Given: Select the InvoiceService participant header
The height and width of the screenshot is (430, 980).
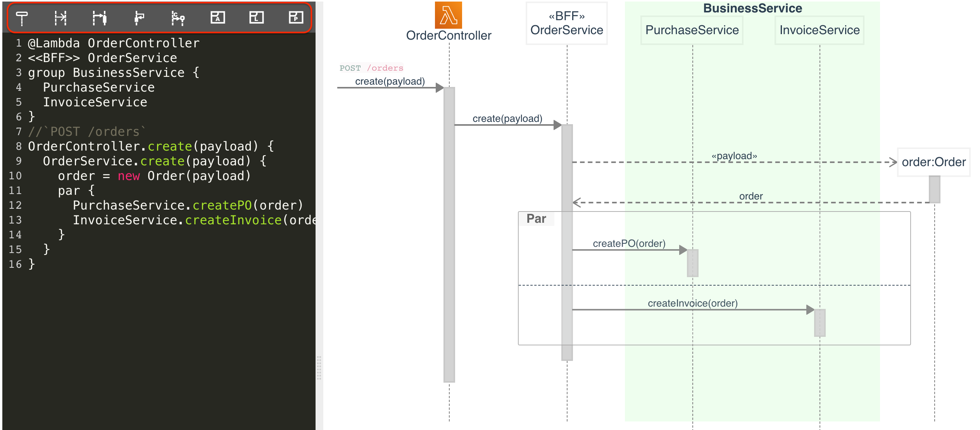Looking at the screenshot, I should click(x=819, y=30).
